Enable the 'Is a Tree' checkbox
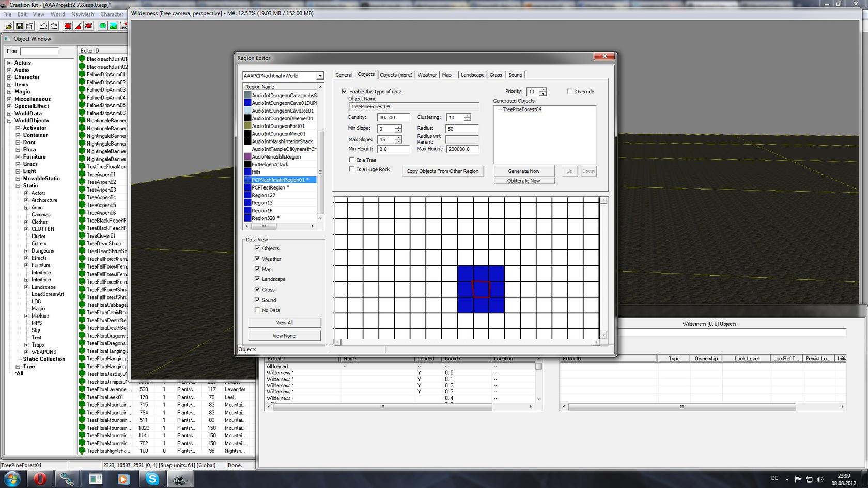868x488 pixels. [352, 160]
